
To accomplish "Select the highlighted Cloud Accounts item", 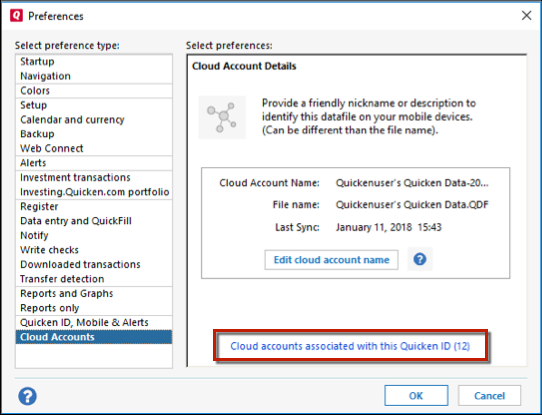I will 94,337.
